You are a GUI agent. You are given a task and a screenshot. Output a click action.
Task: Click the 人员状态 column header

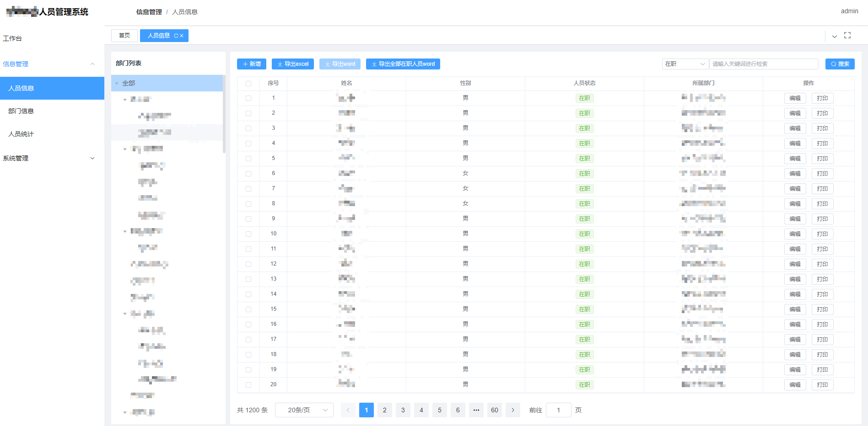click(x=585, y=83)
